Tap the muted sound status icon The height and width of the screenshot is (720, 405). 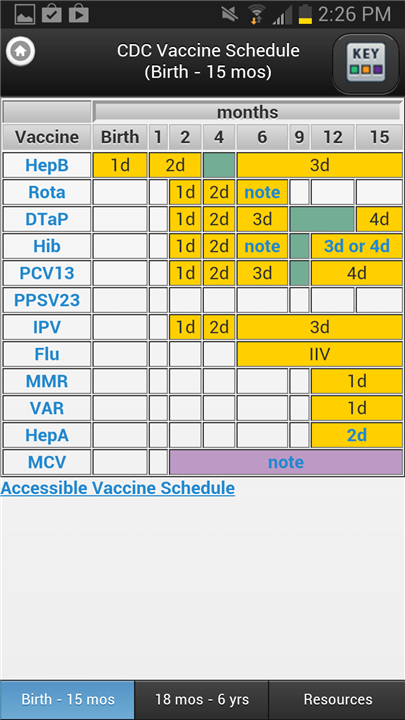230,15
